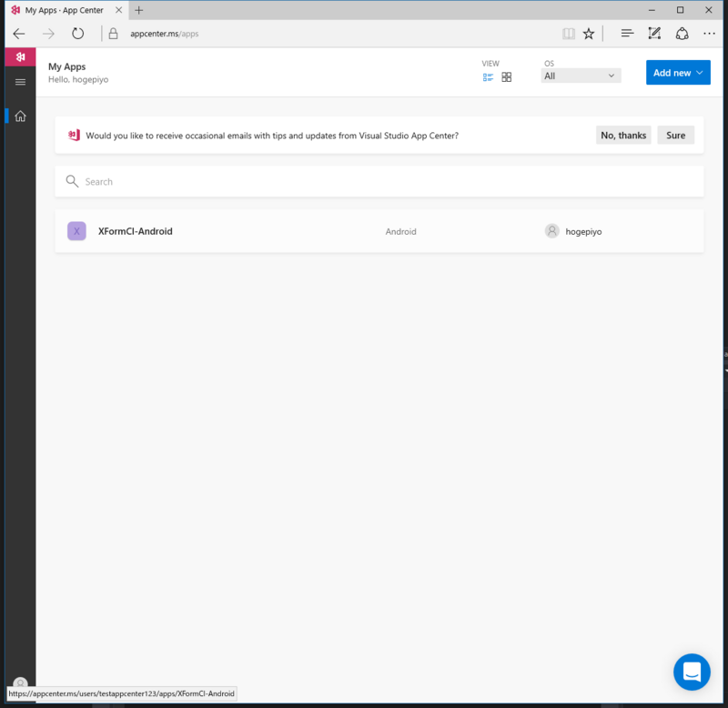The image size is (728, 708).
Task: Open the Add new dropdown button
Action: (x=678, y=73)
